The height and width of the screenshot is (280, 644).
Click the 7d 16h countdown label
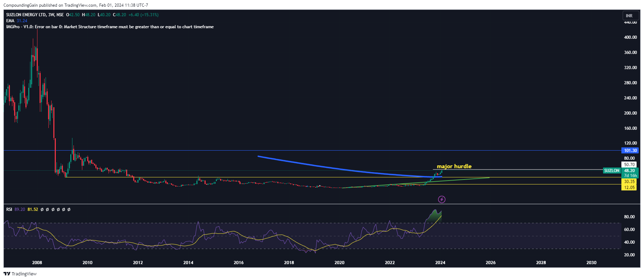(x=630, y=176)
